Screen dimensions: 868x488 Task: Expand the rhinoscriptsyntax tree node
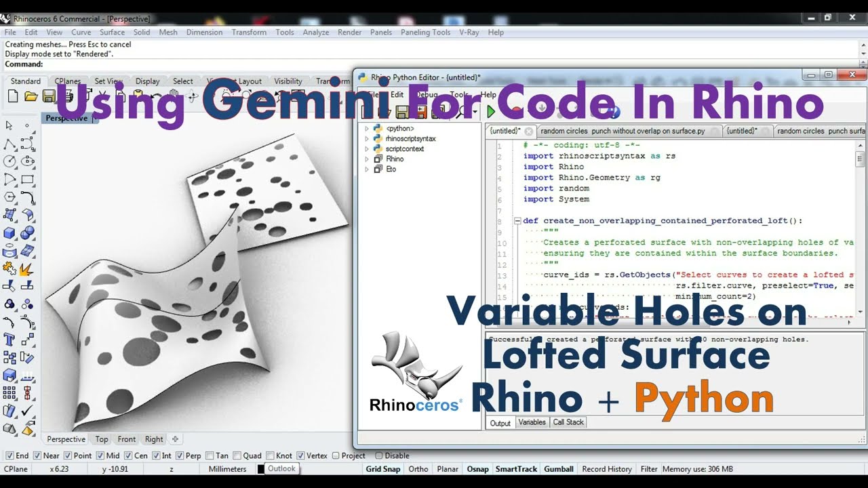tap(367, 138)
